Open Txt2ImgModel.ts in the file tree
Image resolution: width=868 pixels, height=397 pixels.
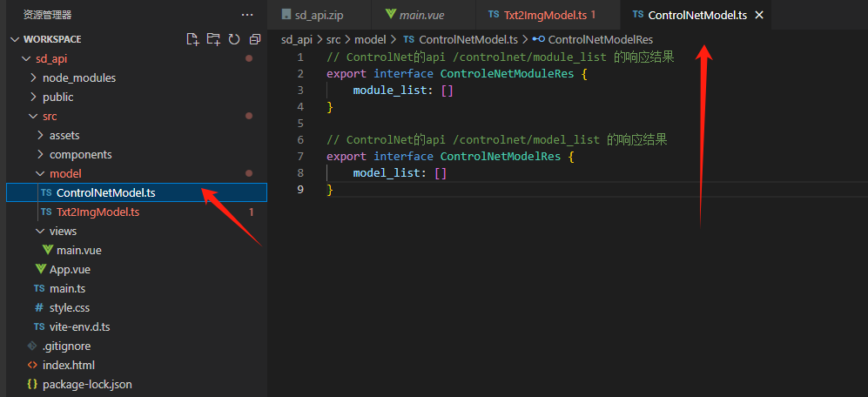[x=98, y=212]
